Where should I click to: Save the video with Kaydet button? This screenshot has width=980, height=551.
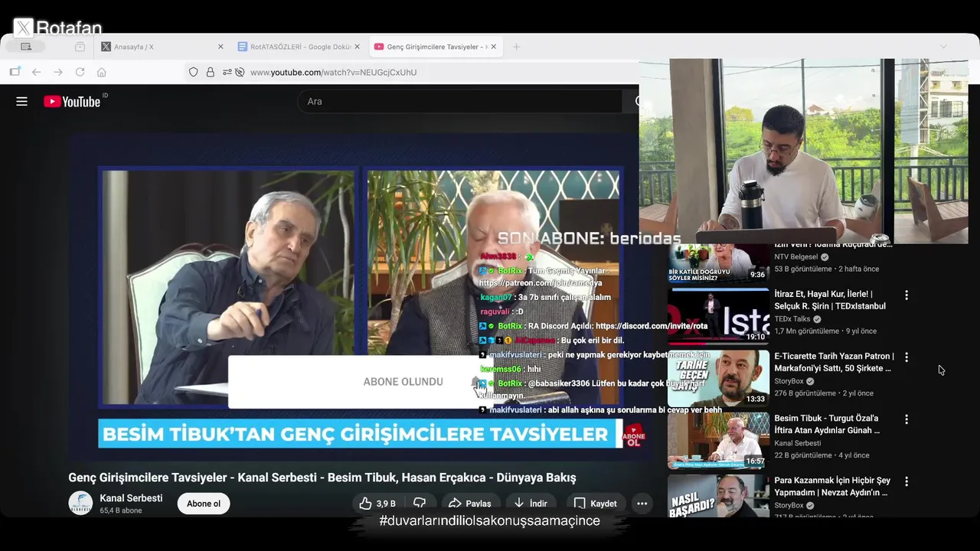596,504
